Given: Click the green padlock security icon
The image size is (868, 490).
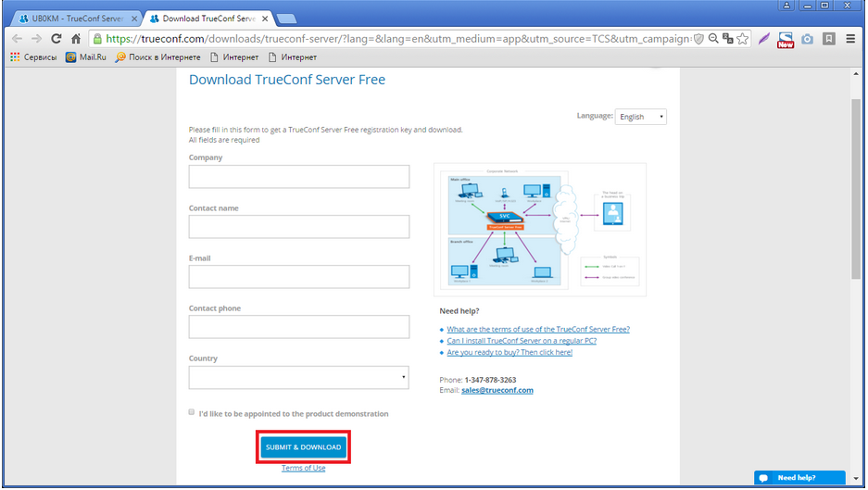Looking at the screenshot, I should tap(97, 39).
